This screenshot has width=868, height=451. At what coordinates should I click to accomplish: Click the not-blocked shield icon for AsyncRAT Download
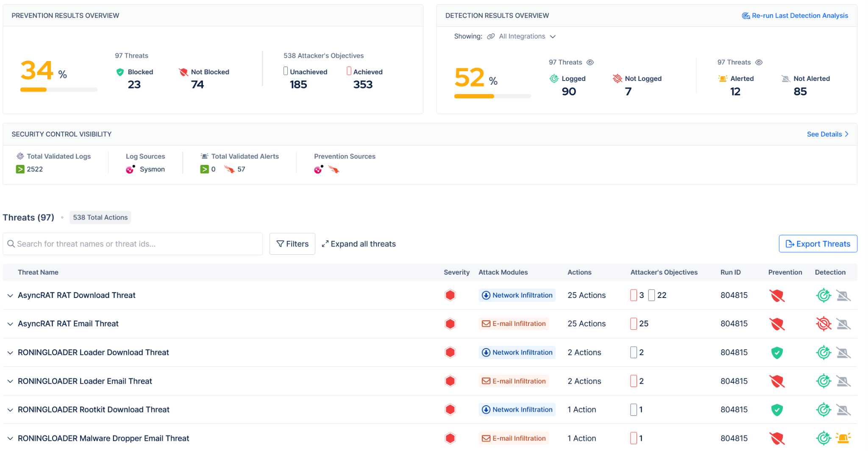pos(776,295)
